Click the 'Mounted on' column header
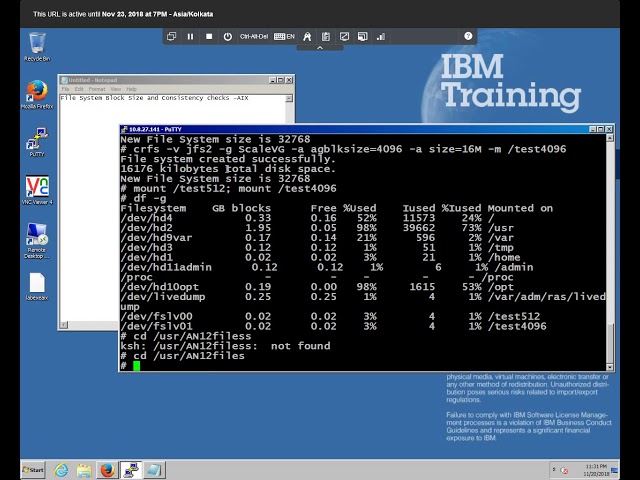The image size is (640, 480). (x=520, y=208)
